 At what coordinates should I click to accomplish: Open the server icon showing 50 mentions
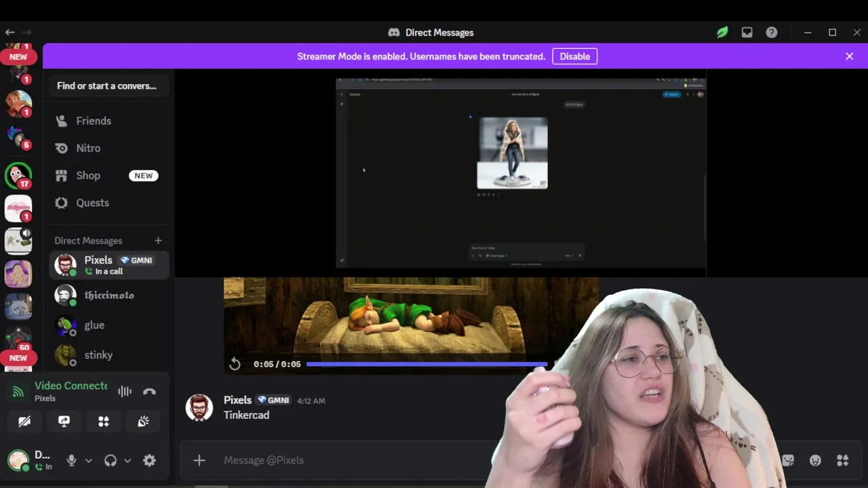click(18, 338)
